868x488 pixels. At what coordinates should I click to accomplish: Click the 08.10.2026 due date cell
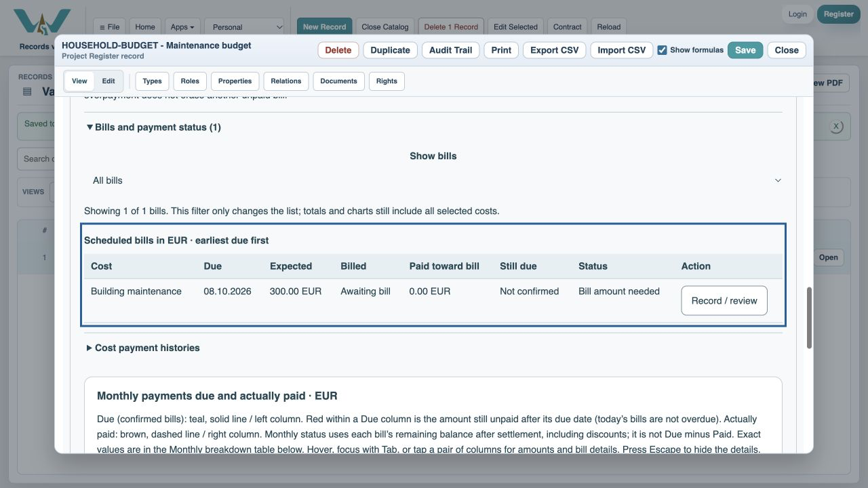pyautogui.click(x=227, y=291)
